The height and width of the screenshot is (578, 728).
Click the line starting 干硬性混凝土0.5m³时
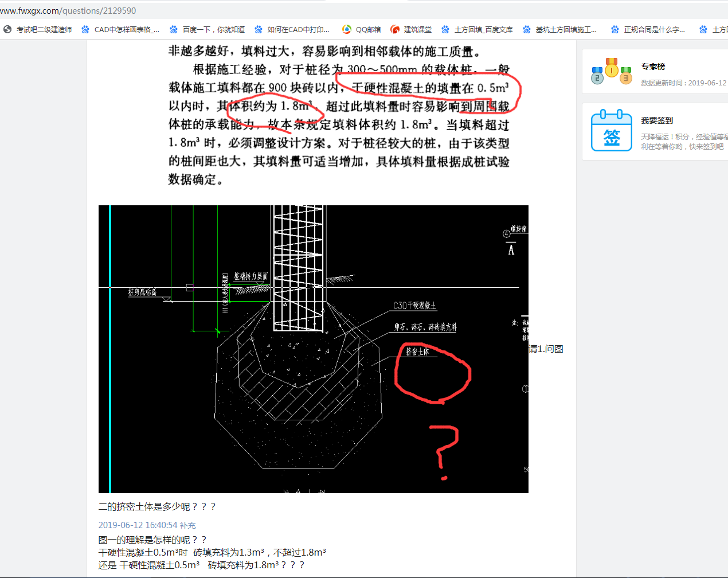tap(212, 552)
